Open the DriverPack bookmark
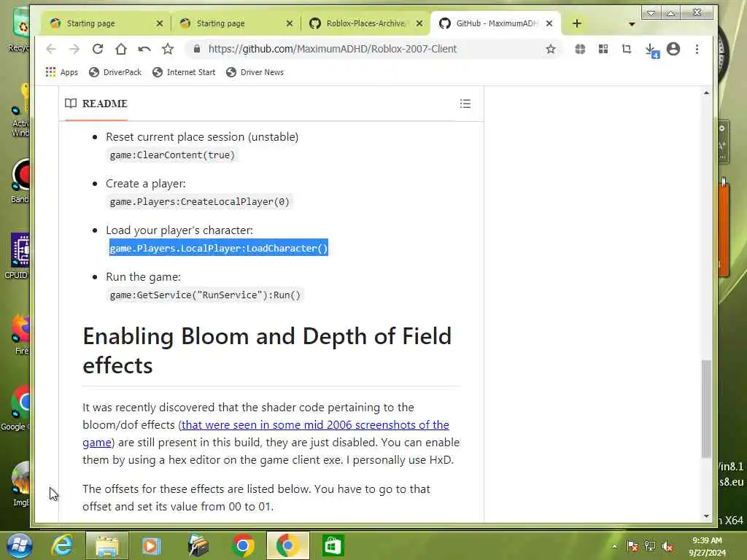Screen dimensions: 747x560 [115, 72]
